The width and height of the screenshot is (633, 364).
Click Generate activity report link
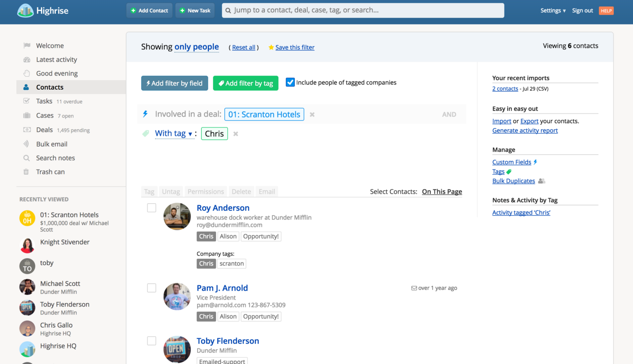525,130
